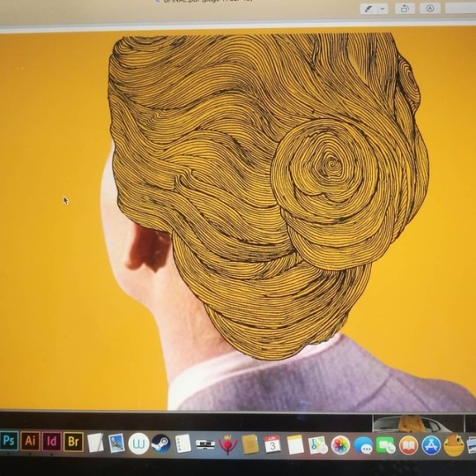
Task: Open Adobe Bridge from the dock
Action: pos(73,442)
